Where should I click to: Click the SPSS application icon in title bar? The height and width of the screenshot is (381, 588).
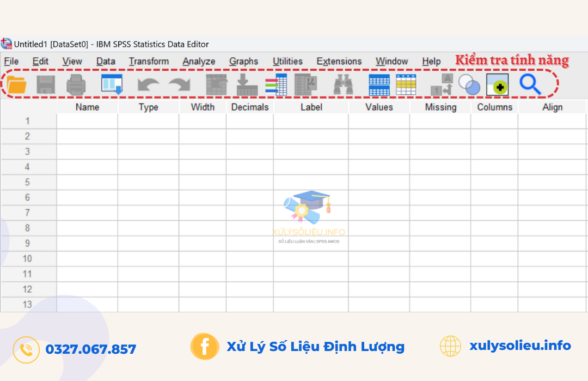tap(7, 44)
